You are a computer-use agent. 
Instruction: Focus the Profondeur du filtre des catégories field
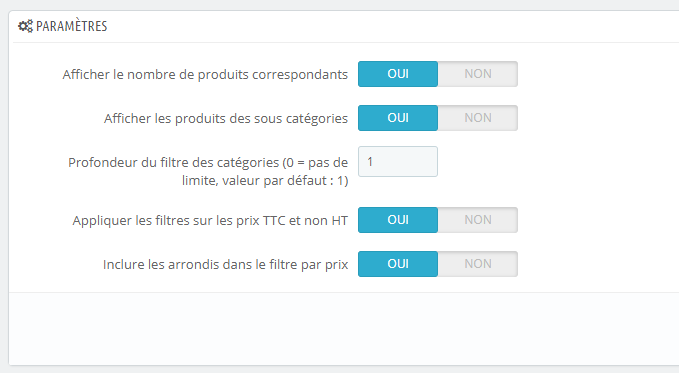(398, 162)
